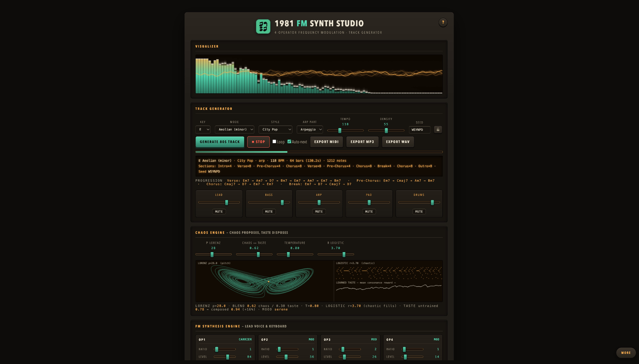Adjust OP3 Level slider
This screenshot has width=639, height=364.
(350, 357)
